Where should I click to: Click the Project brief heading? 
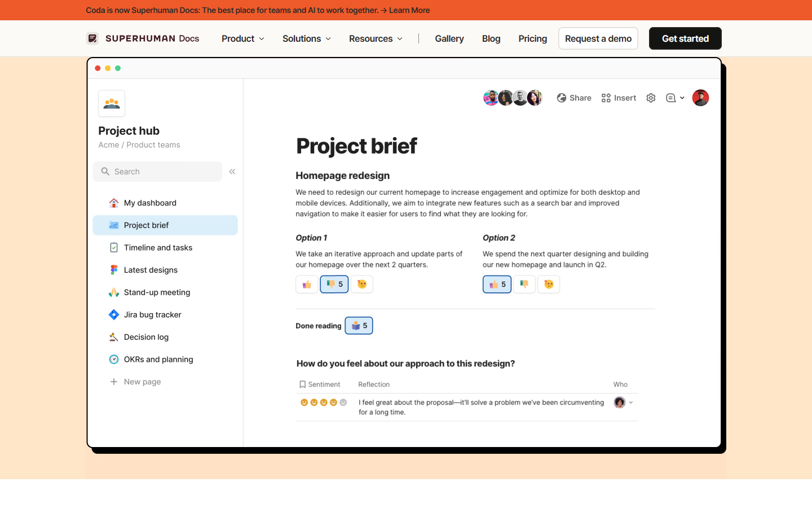coord(356,146)
